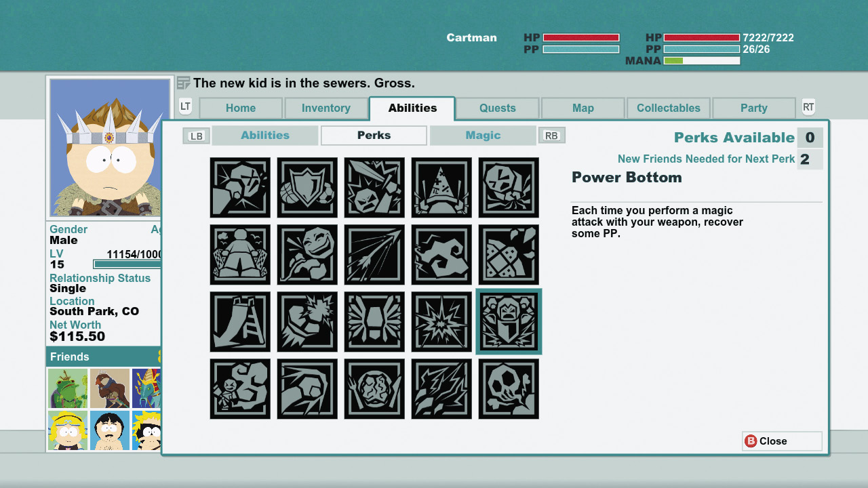Open the blue fish creature friend portrait

(146, 388)
